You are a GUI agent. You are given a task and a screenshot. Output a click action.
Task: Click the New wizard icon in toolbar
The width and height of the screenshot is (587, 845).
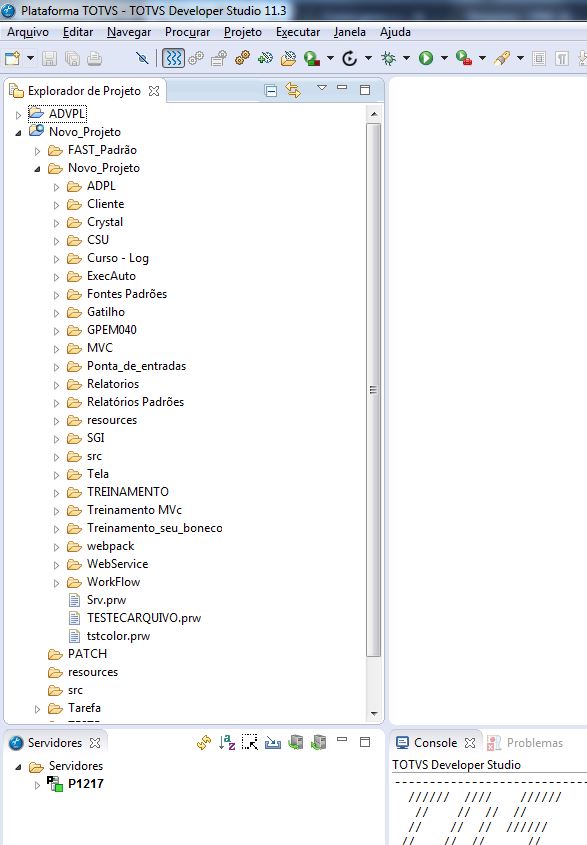(12, 58)
